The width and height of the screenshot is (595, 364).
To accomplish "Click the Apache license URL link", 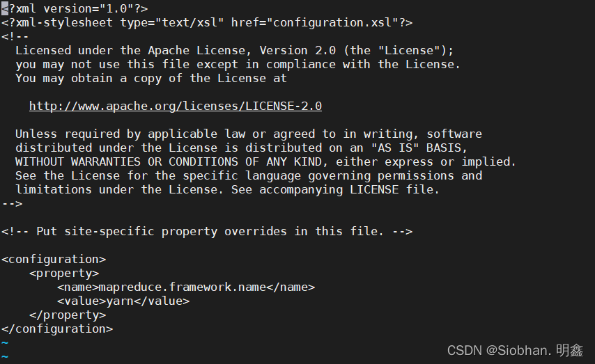I will [175, 106].
